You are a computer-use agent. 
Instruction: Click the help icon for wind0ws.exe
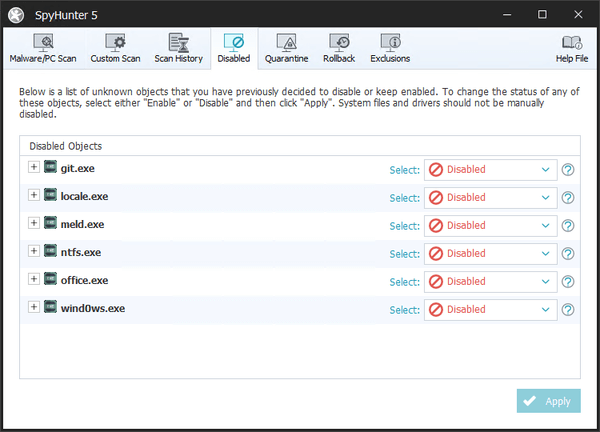tap(568, 310)
